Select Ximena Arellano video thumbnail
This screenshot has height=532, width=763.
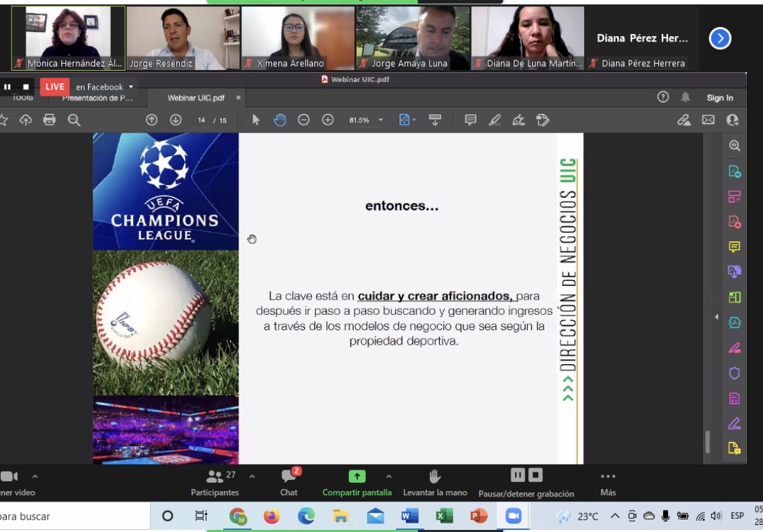point(298,38)
